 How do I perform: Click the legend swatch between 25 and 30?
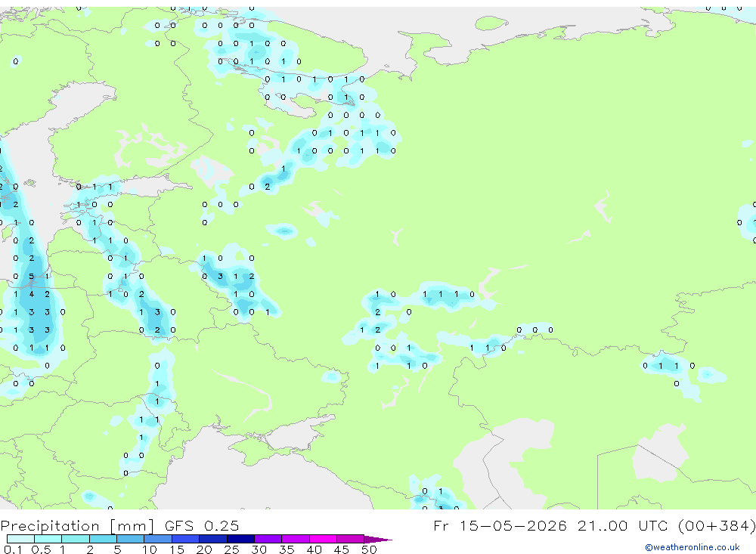click(x=240, y=539)
